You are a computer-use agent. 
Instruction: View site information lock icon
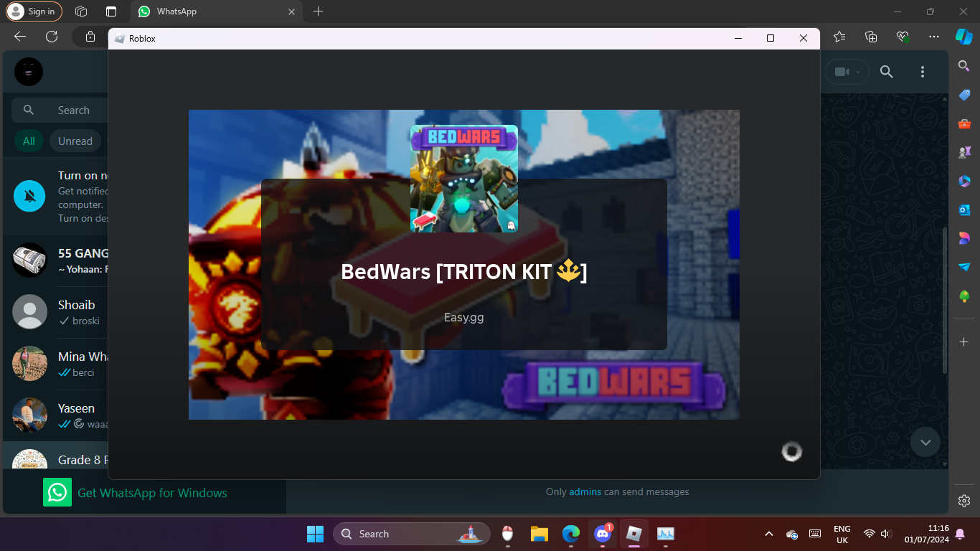pyautogui.click(x=90, y=37)
